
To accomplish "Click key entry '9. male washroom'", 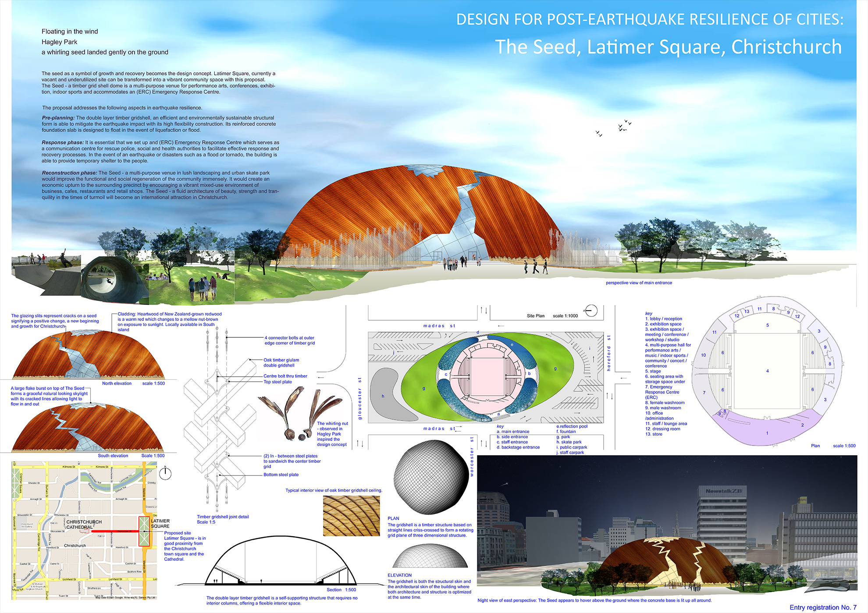I will click(663, 408).
